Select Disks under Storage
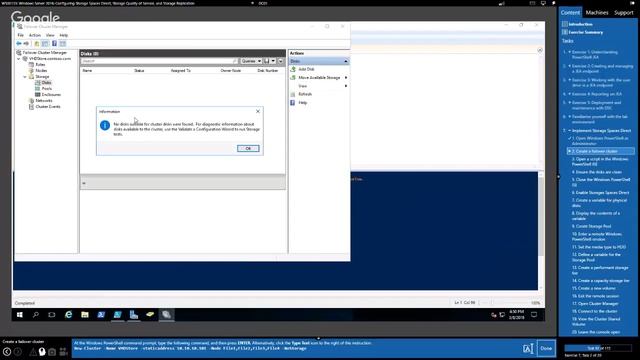The image size is (640, 360). click(46, 82)
